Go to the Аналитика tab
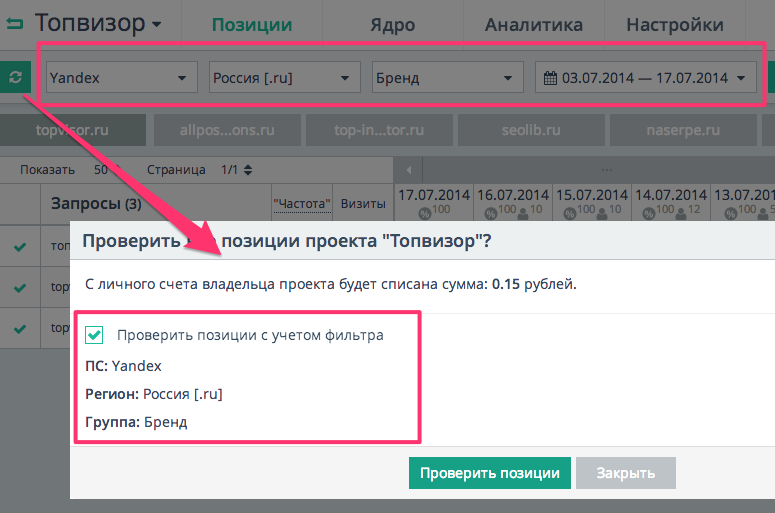Image resolution: width=775 pixels, height=513 pixels. [533, 25]
